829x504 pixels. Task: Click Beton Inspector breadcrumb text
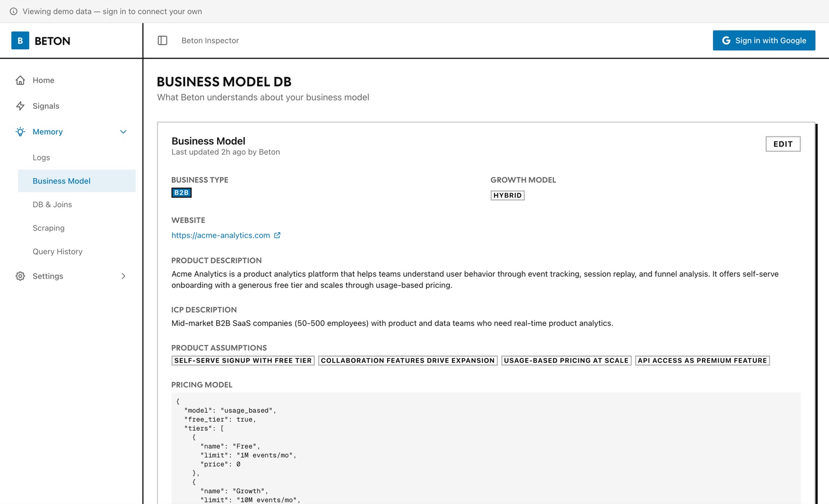pyautogui.click(x=210, y=40)
